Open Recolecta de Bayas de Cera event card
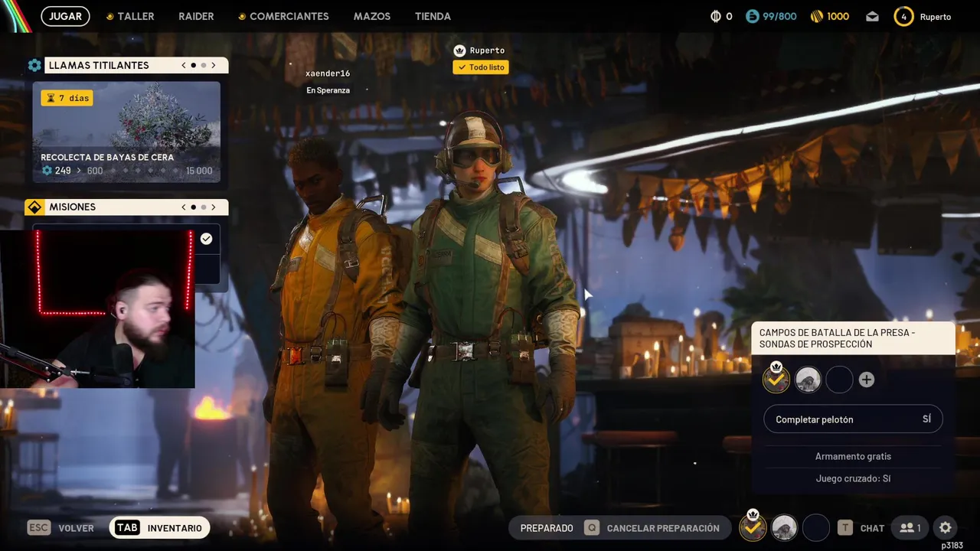 (126, 132)
